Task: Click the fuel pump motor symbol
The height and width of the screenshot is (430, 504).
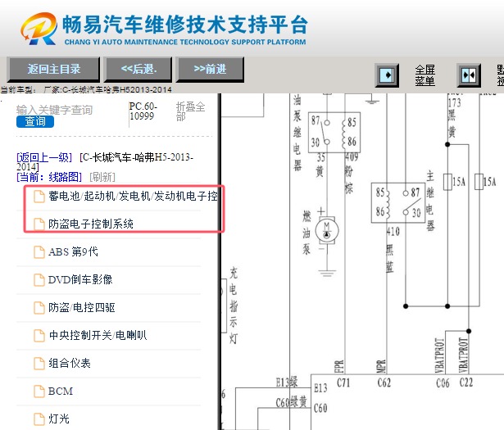Action: (x=326, y=230)
